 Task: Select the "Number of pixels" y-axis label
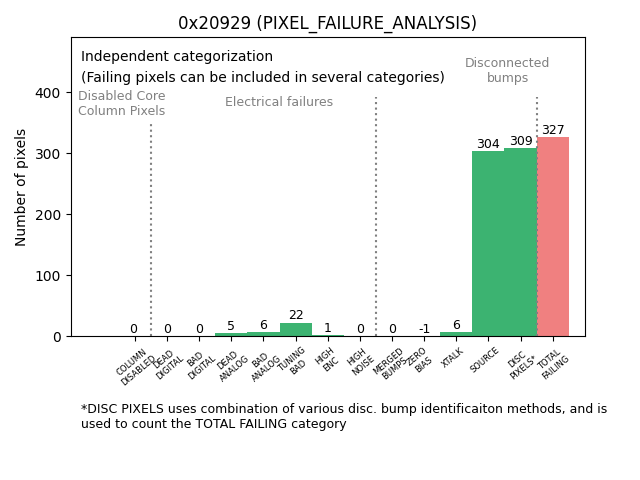pyautogui.click(x=21, y=187)
